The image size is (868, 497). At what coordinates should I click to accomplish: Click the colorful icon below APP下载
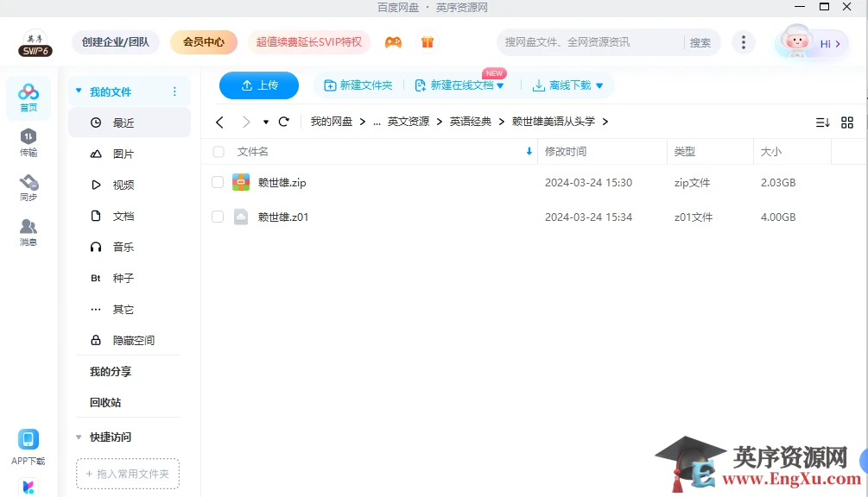click(x=29, y=487)
